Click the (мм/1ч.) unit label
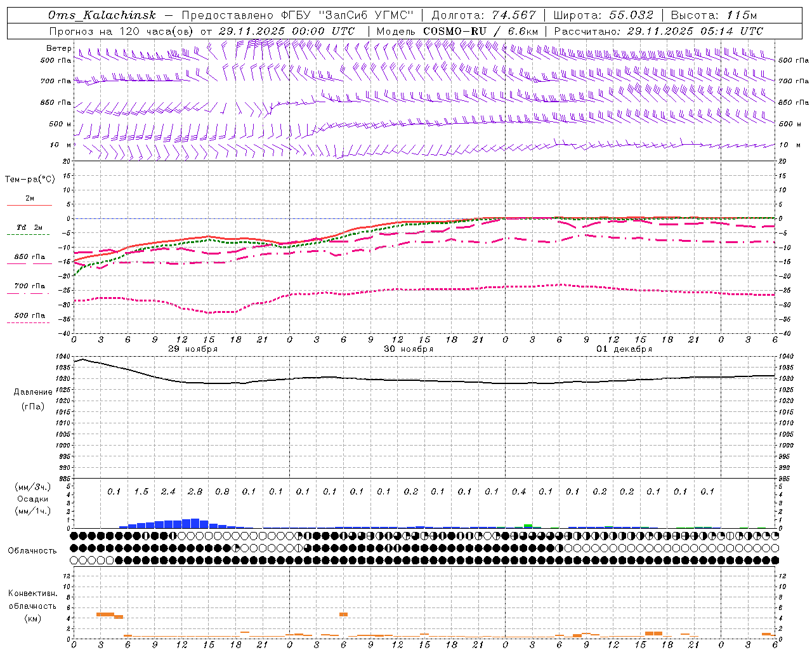 [x=33, y=511]
